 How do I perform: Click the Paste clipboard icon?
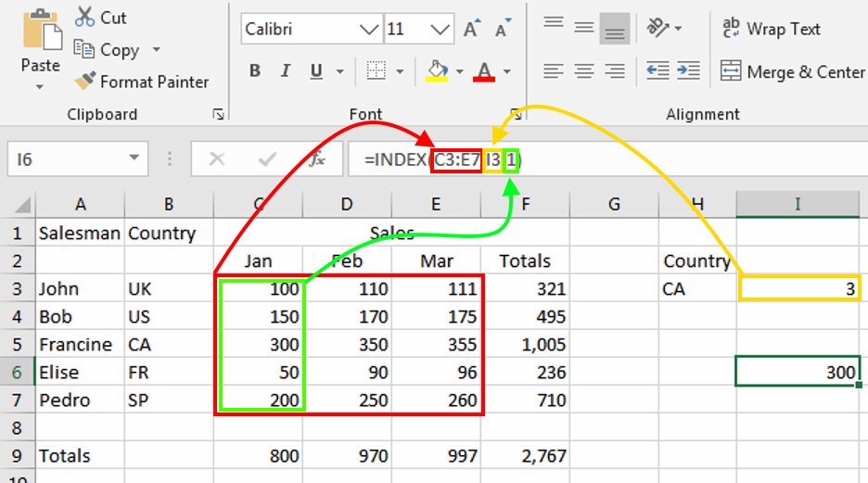pyautogui.click(x=40, y=37)
